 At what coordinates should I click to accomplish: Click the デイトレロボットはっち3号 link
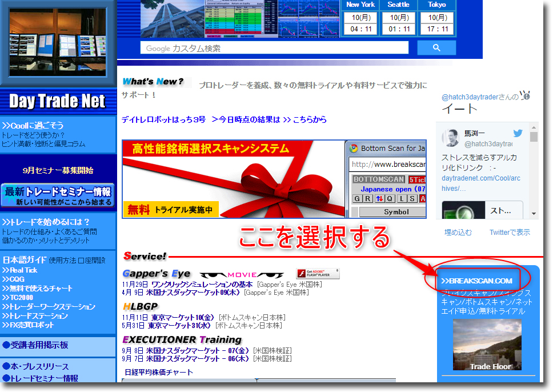coord(163,119)
